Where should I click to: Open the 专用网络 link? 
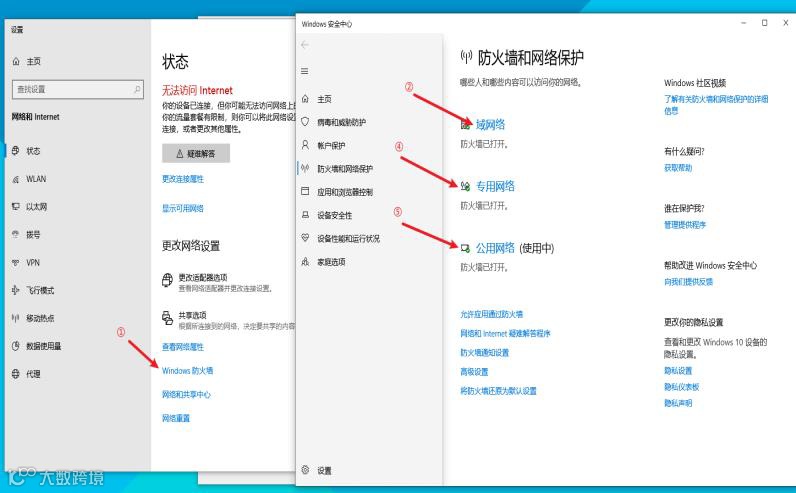(495, 186)
